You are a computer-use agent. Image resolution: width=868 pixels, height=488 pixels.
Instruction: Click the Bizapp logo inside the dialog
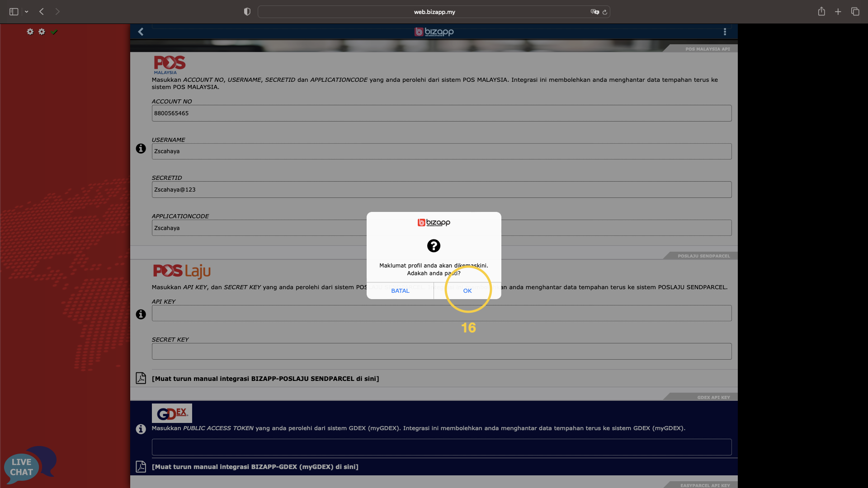pos(434,222)
